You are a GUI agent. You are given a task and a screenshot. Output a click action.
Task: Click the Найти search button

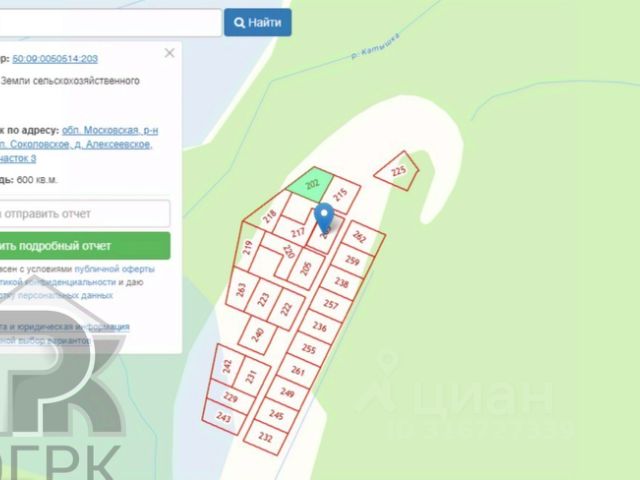click(258, 22)
